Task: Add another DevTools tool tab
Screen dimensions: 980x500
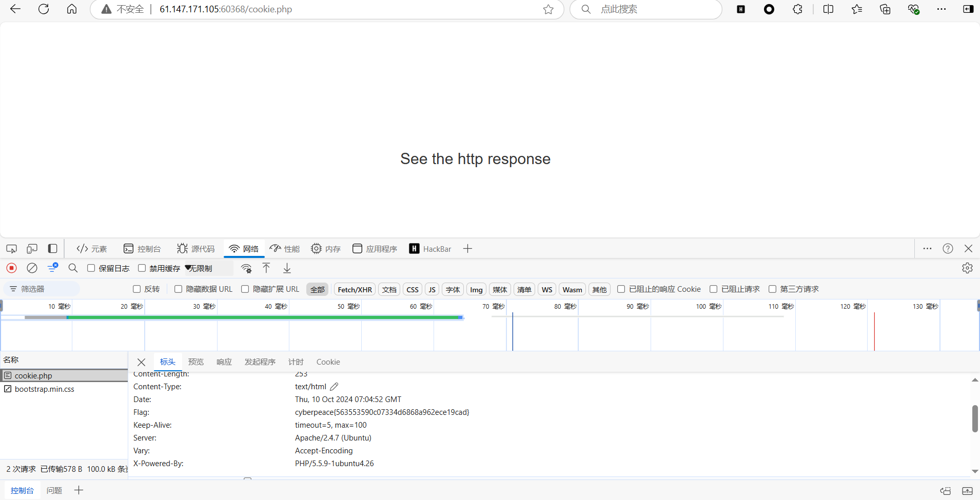Action: [467, 249]
